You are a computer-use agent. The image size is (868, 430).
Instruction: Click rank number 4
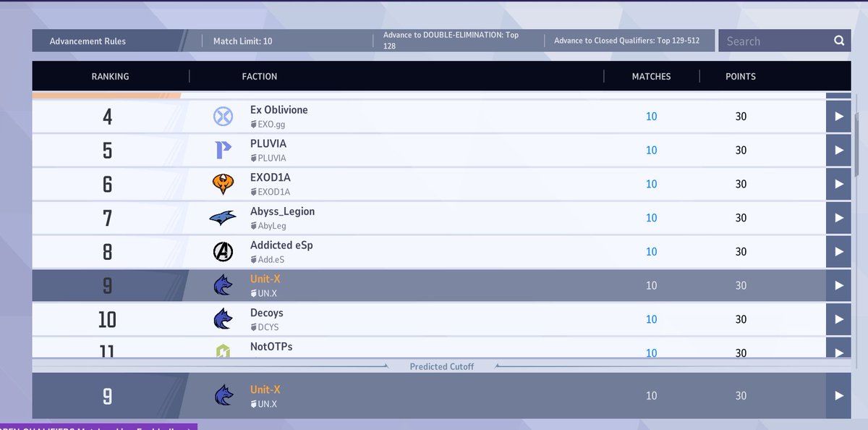[108, 117]
